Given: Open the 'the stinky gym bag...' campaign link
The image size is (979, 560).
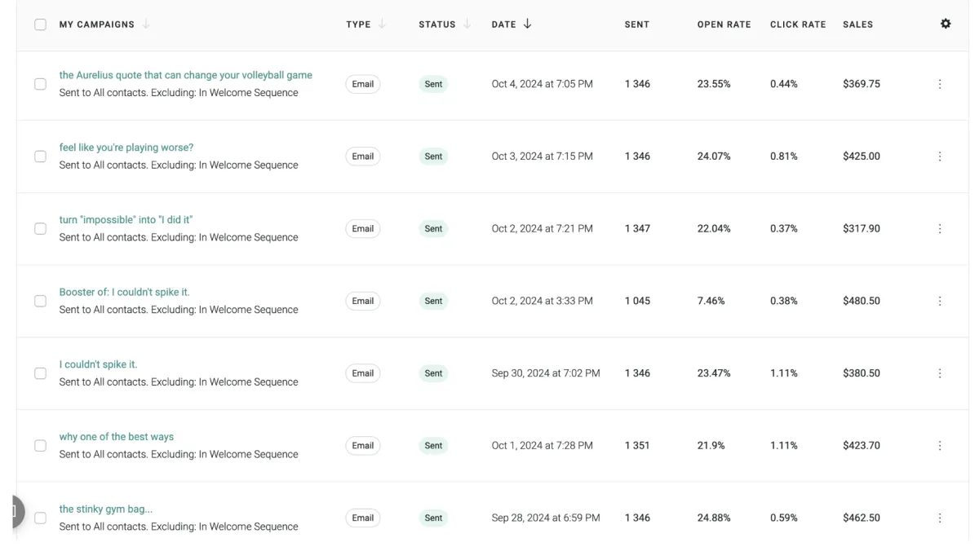Looking at the screenshot, I should click(105, 509).
